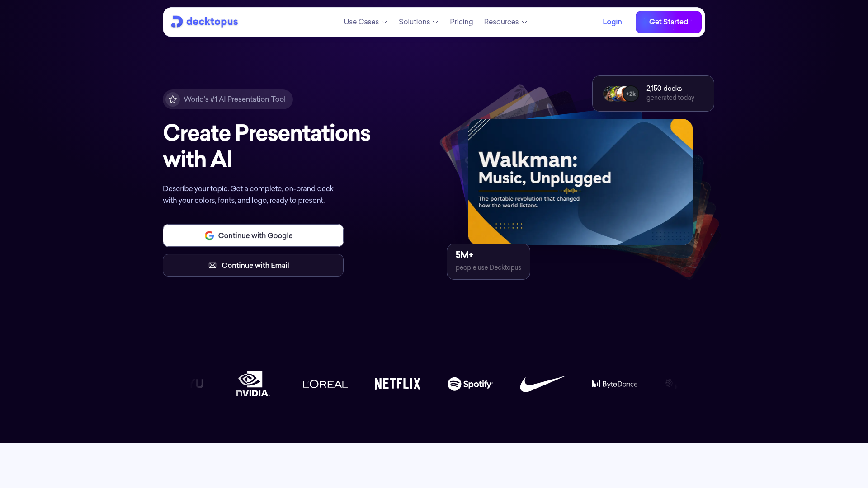Expand the Use Cases dropdown
This screenshot has width=868, height=488.
click(365, 22)
